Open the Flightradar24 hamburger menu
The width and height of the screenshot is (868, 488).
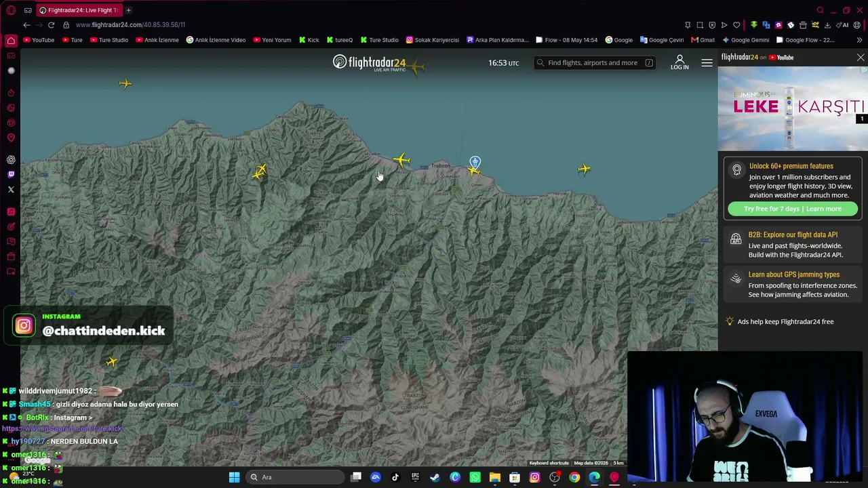pyautogui.click(x=707, y=63)
